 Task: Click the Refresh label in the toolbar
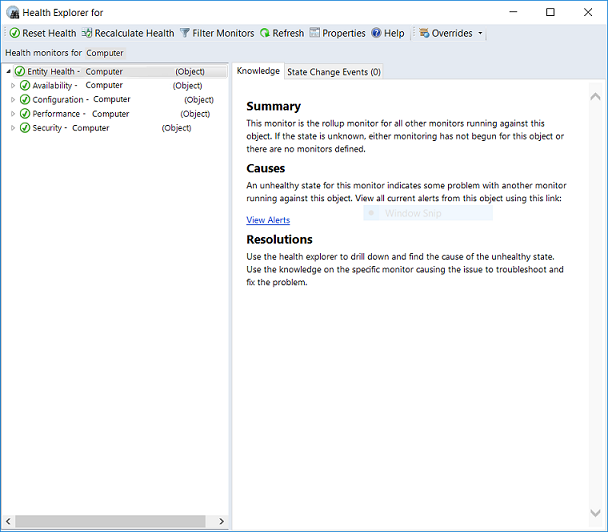tap(288, 33)
